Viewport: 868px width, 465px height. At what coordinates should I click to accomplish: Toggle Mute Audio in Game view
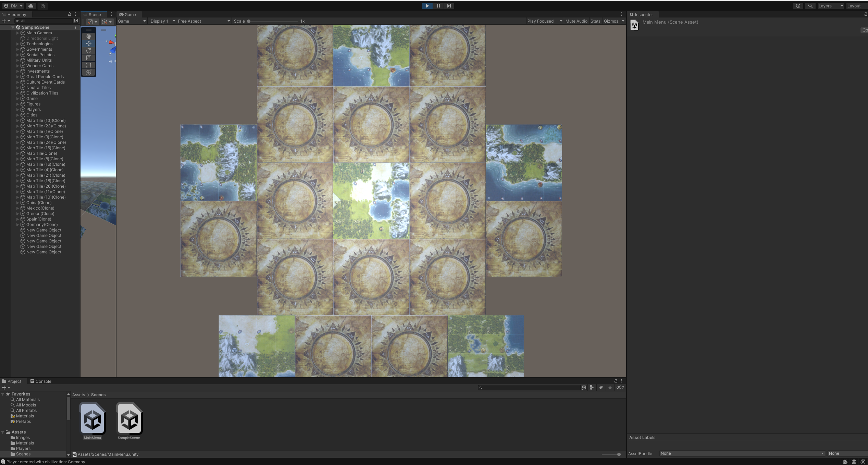(576, 21)
